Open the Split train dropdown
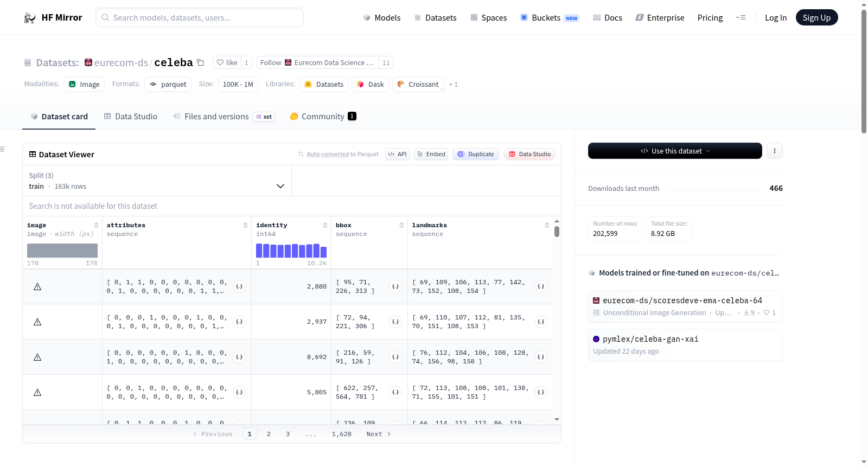868x467 pixels. click(157, 181)
